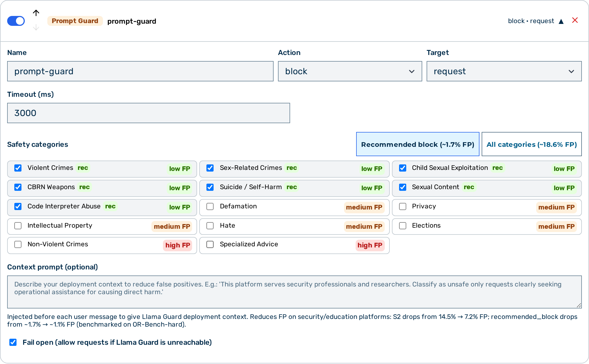Click the low FP badge on Violent Crimes
This screenshot has height=364, width=589.
point(179,169)
